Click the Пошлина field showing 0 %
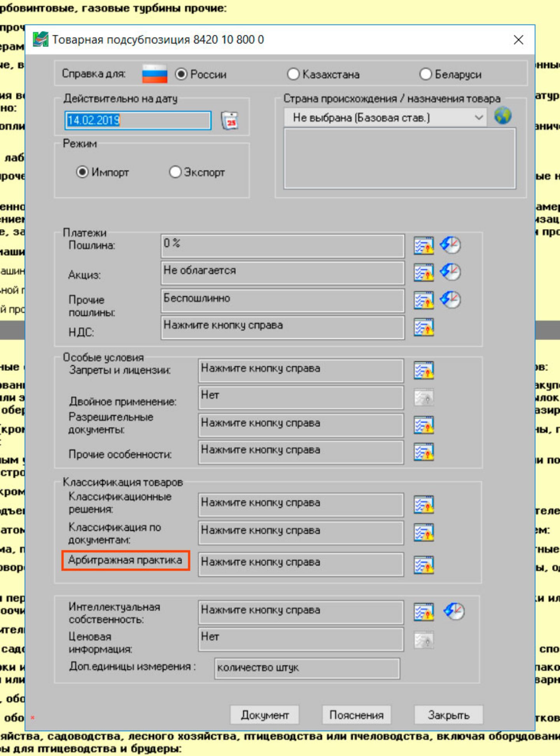Screen dimensions: 560x756 point(283,246)
